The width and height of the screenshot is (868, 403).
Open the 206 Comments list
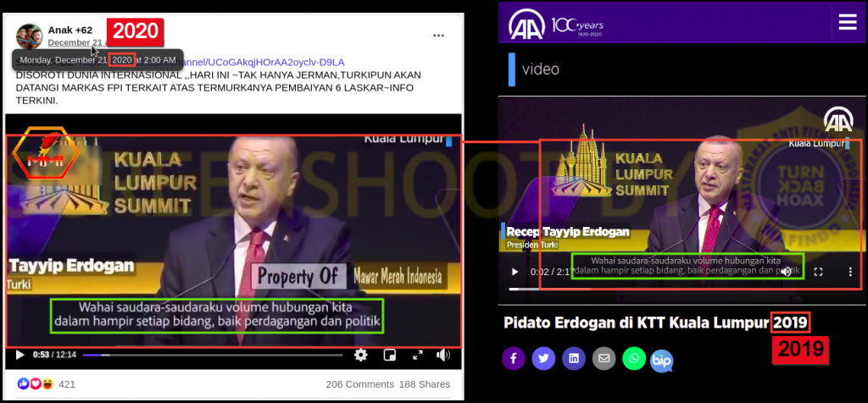[359, 384]
